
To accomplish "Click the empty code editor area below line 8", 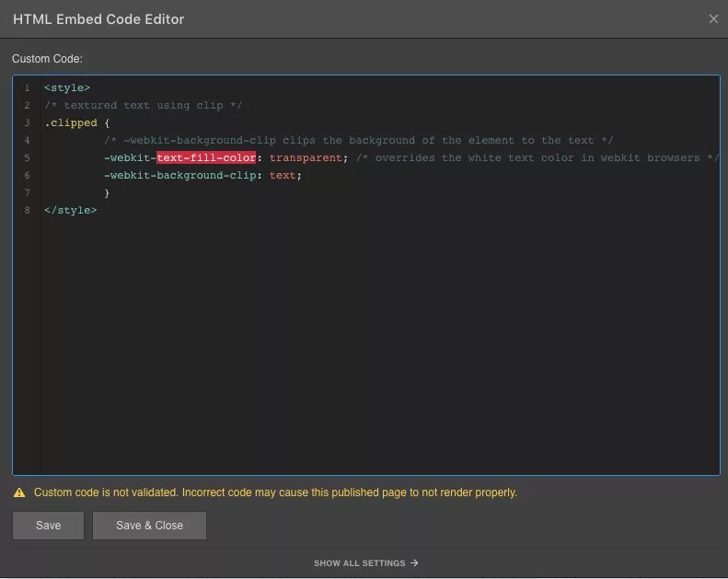I will coord(379,346).
